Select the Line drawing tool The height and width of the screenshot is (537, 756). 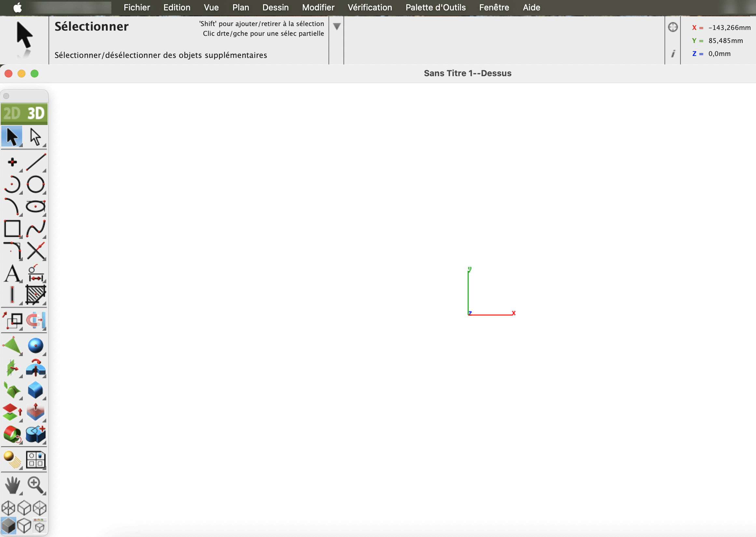36,162
